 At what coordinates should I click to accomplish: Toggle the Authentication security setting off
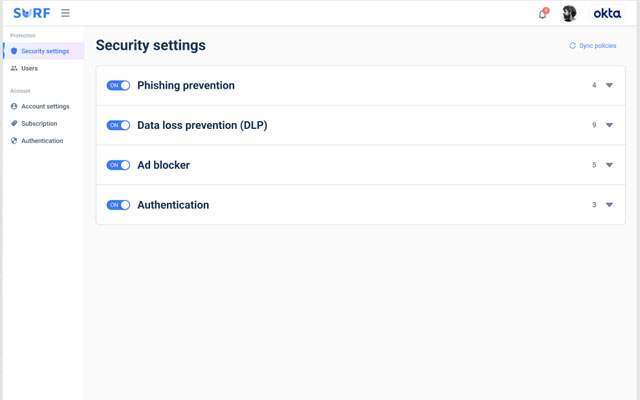[118, 205]
